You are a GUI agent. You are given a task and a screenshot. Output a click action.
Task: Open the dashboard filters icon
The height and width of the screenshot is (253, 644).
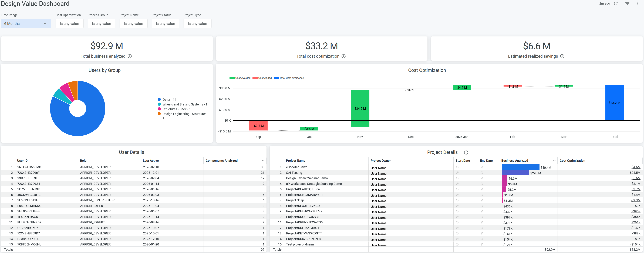(x=627, y=4)
